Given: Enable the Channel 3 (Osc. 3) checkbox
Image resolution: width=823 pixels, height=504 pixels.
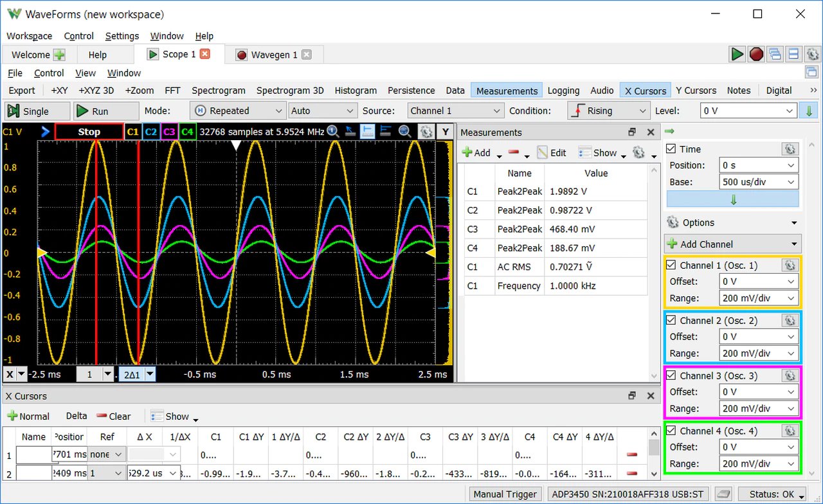Looking at the screenshot, I should tap(671, 375).
